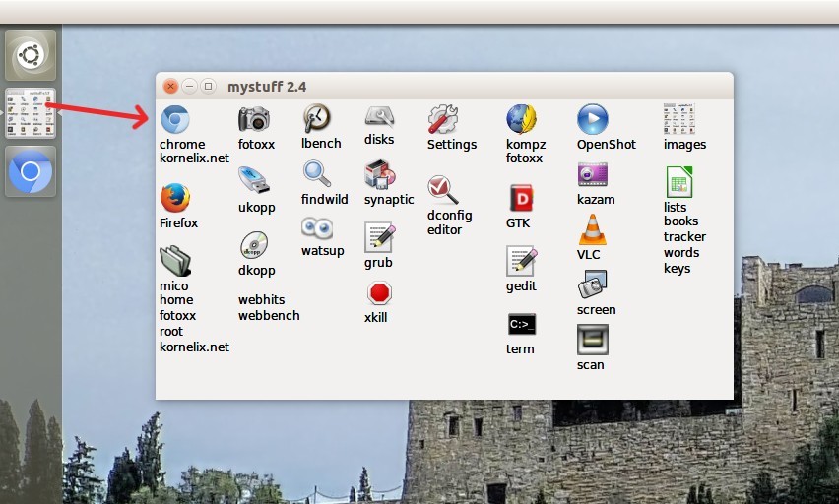The width and height of the screenshot is (839, 504).
Task: Open OpenShot video editor icon
Action: [x=593, y=119]
